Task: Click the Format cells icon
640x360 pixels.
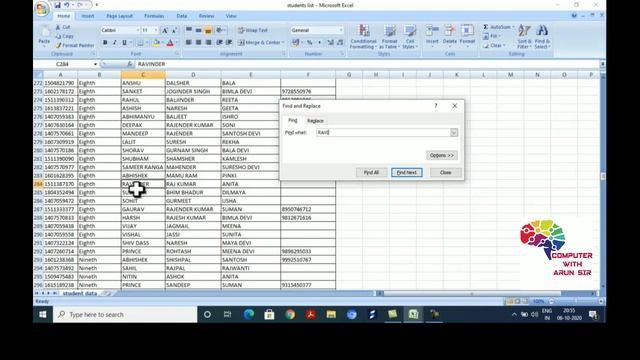Action: pyautogui.click(x=467, y=31)
